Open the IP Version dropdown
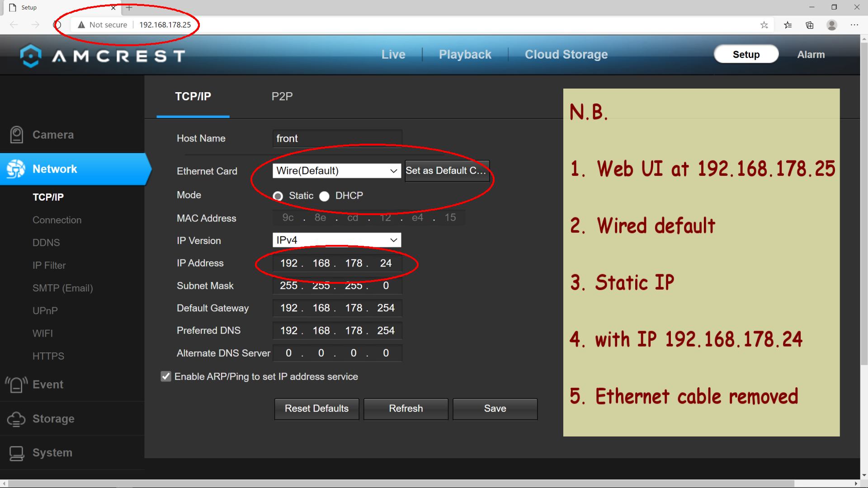Screen dimensions: 868x488 (x=337, y=240)
